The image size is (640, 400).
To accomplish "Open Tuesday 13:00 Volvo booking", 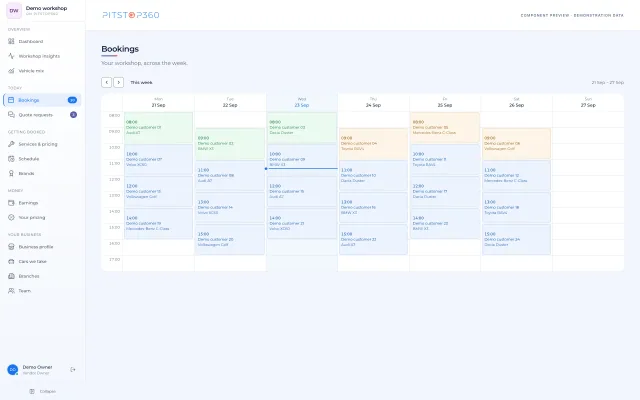I will click(230, 208).
